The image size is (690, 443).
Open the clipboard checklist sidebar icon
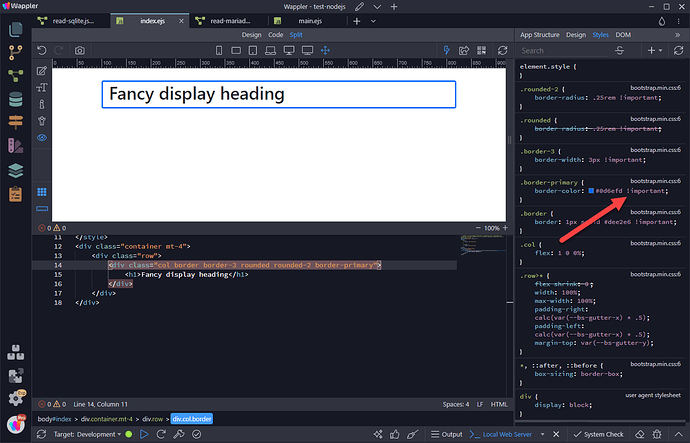click(x=15, y=194)
